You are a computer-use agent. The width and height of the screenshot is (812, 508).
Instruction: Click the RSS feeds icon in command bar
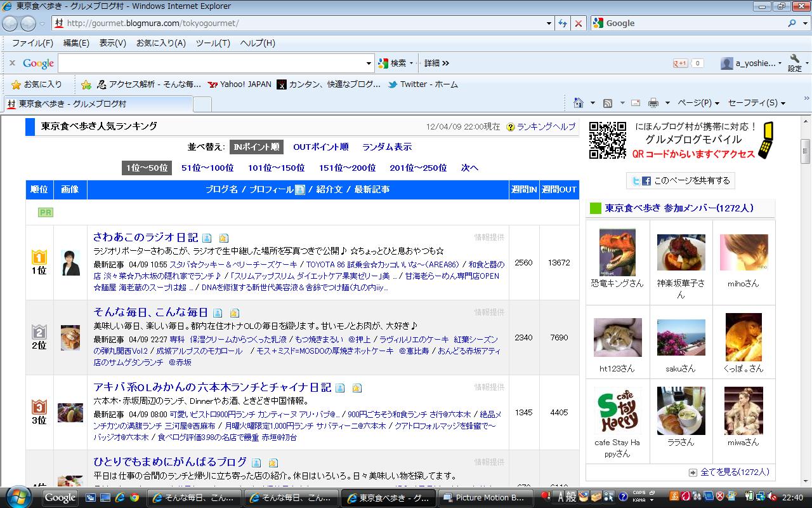607,103
